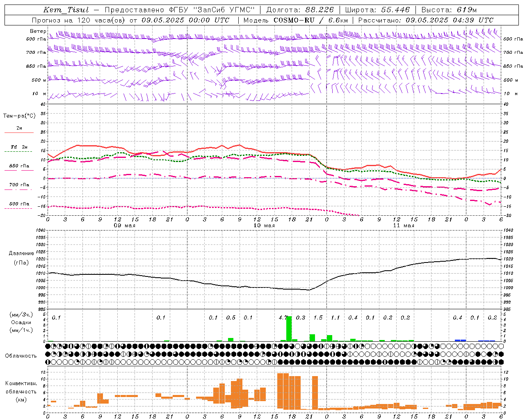This screenshot has width=525, height=420.
Task: Click the date label 11 мая
Action: point(403,226)
